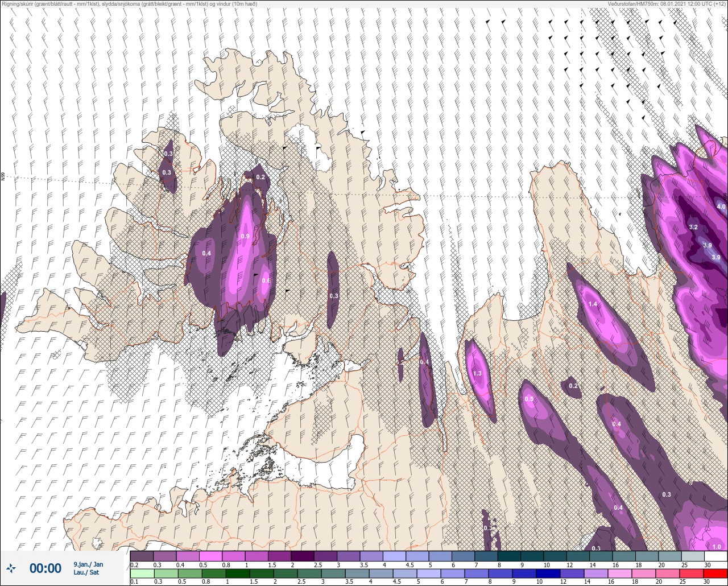Click the red swatch ending the green legend row
The height and width of the screenshot is (586, 728).
pyautogui.click(x=715, y=573)
